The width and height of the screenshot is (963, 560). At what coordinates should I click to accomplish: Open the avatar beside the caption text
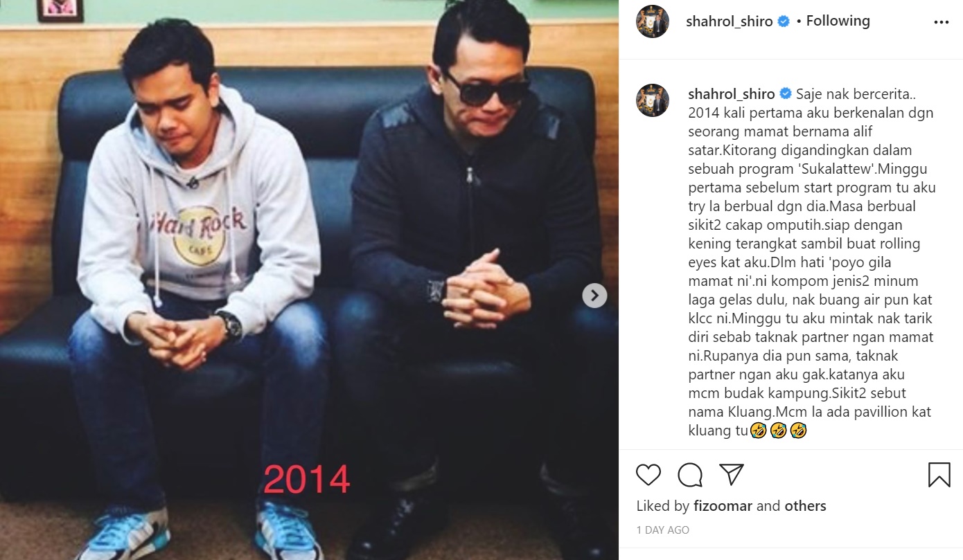click(653, 100)
